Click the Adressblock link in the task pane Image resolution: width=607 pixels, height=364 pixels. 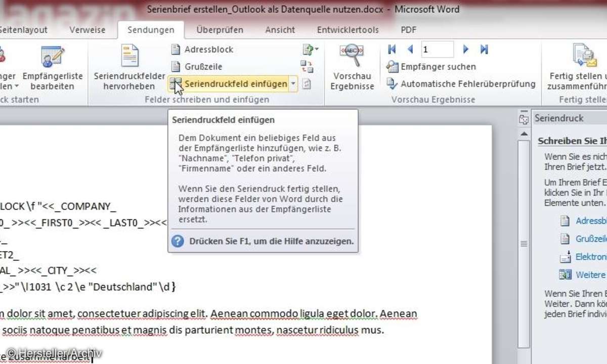tap(591, 221)
